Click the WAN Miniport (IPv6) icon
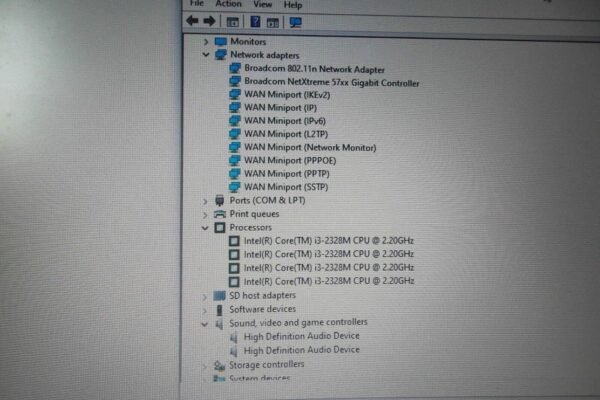 pyautogui.click(x=234, y=121)
